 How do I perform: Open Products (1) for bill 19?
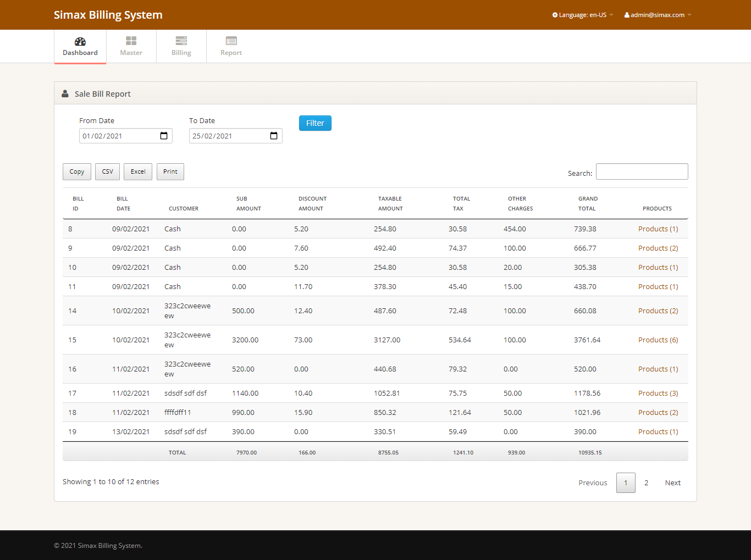pyautogui.click(x=658, y=431)
